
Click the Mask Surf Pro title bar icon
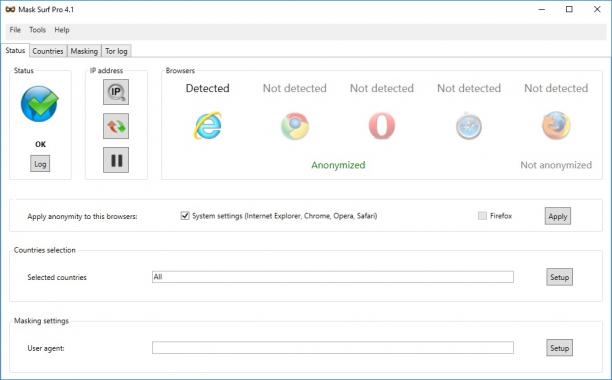tap(10, 9)
